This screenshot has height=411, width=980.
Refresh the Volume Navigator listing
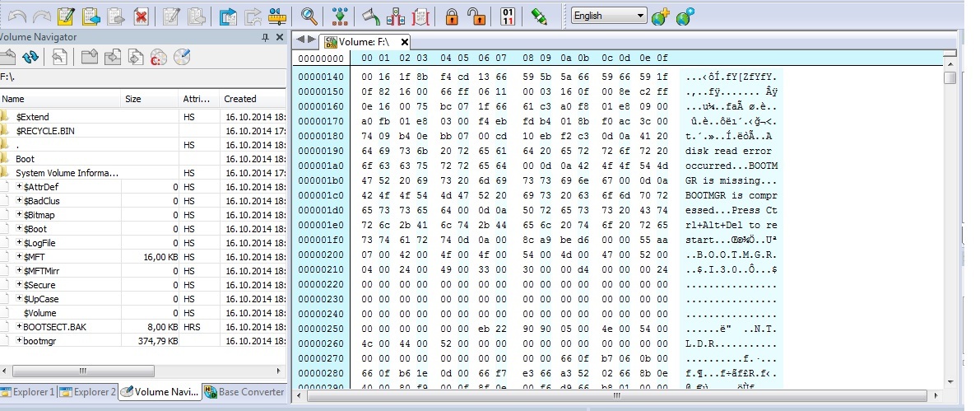click(30, 58)
